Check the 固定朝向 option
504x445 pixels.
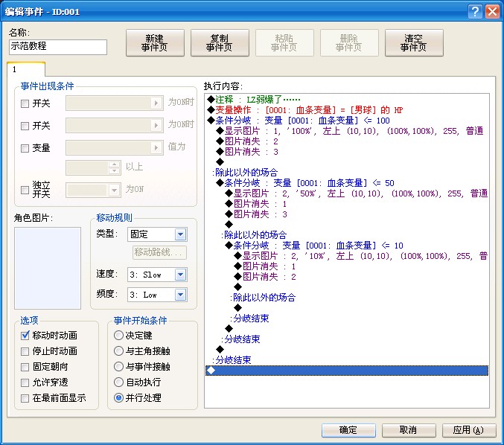pyautogui.click(x=25, y=367)
